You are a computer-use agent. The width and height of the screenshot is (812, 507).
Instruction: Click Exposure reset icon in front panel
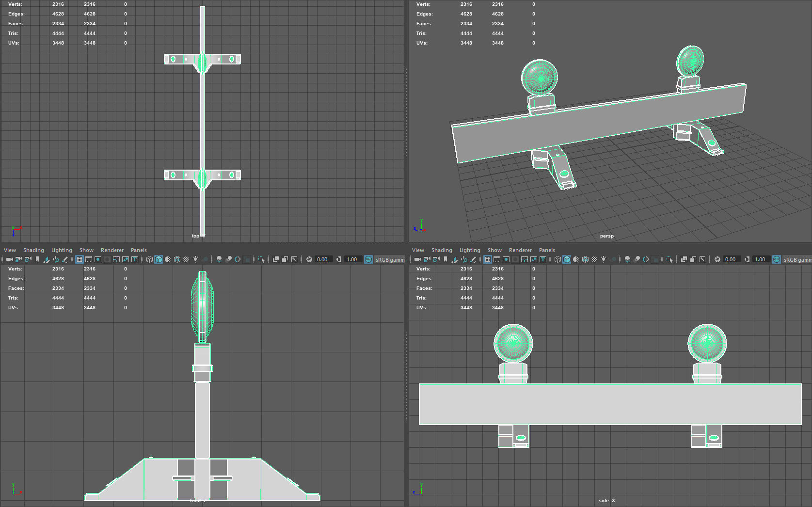coord(309,259)
